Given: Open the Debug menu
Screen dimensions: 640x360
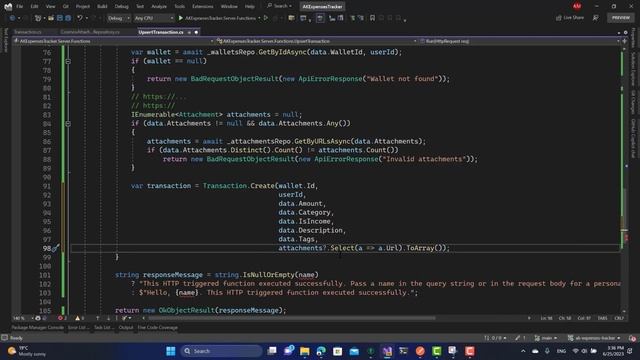Looking at the screenshot, I should tap(121, 7).
